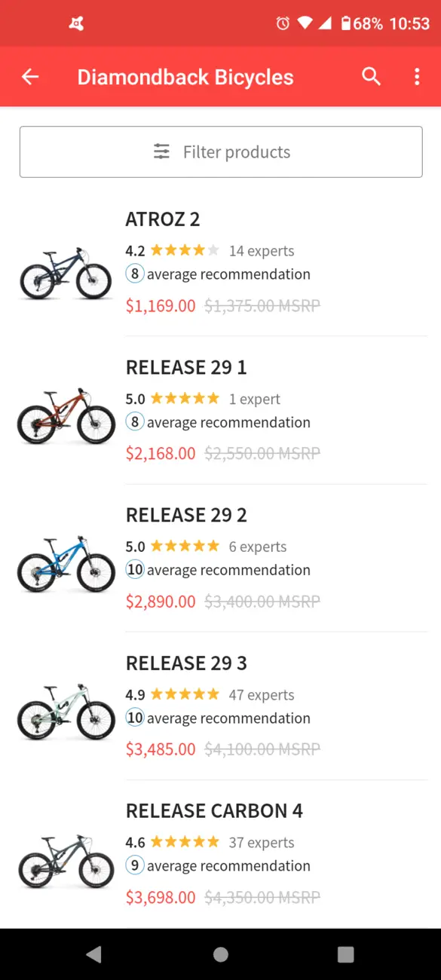
Task: Tap RELEASE CARBON 4 bike thumbnail
Action: (66, 862)
